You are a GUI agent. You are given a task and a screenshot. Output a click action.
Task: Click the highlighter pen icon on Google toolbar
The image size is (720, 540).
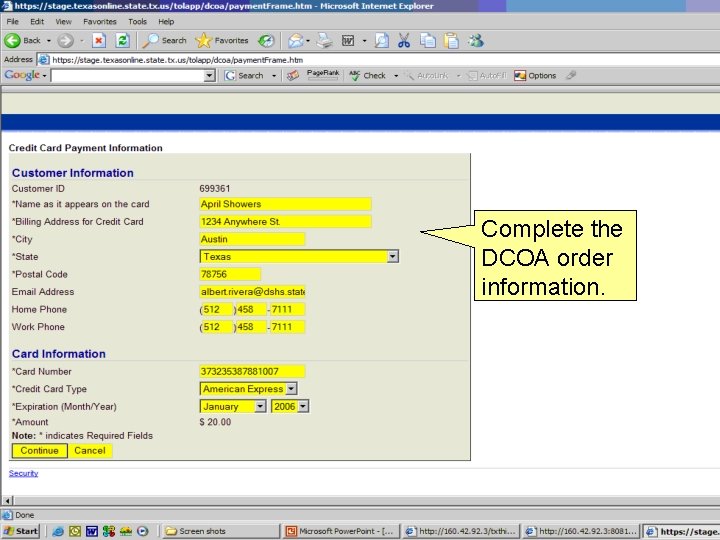(571, 75)
